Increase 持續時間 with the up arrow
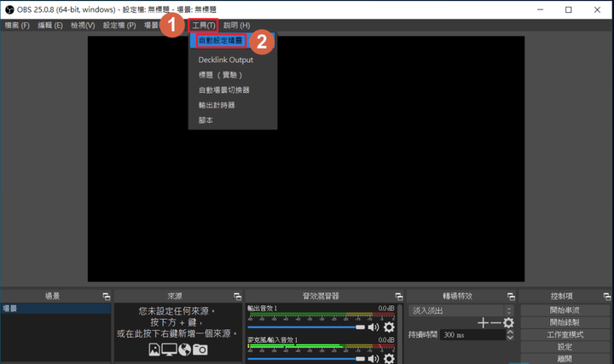Viewport: 614px width, 364px height. coord(510,332)
